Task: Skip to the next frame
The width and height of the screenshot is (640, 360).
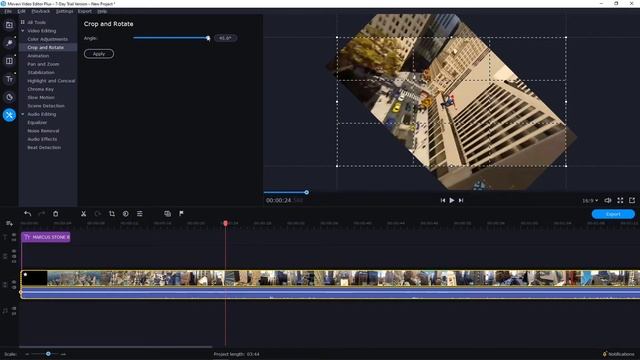Action: click(x=461, y=200)
